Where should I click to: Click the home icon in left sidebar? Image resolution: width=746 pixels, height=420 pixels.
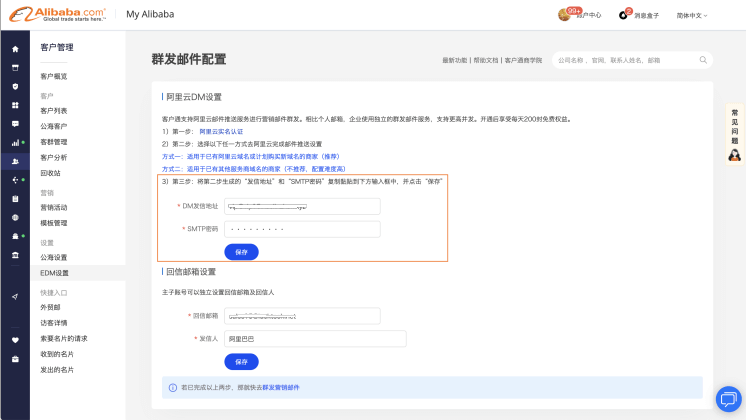click(15, 49)
